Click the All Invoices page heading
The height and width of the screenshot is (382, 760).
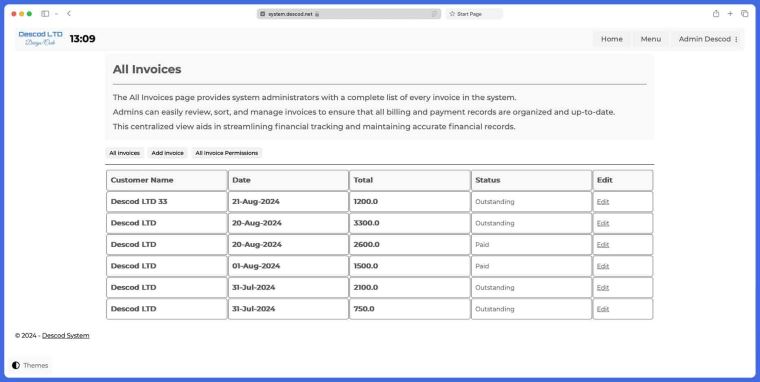(x=147, y=69)
